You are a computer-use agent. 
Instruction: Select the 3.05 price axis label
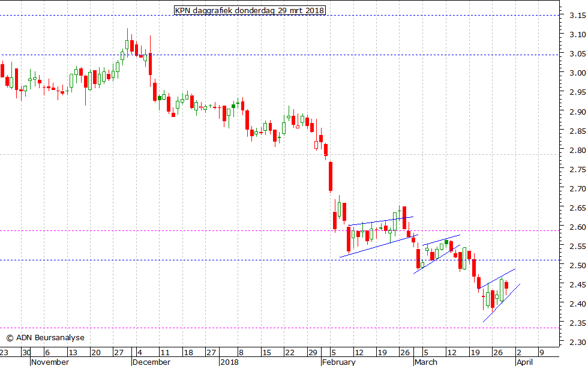[577, 54]
